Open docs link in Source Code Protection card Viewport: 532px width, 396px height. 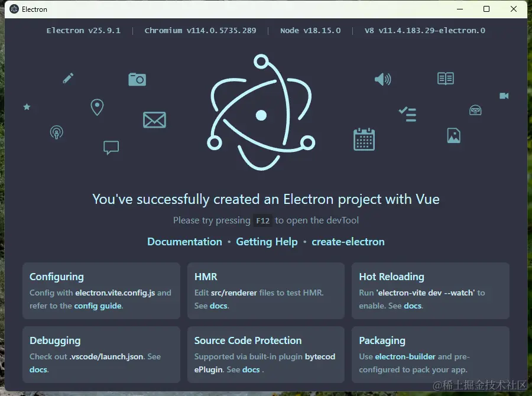[x=251, y=369]
